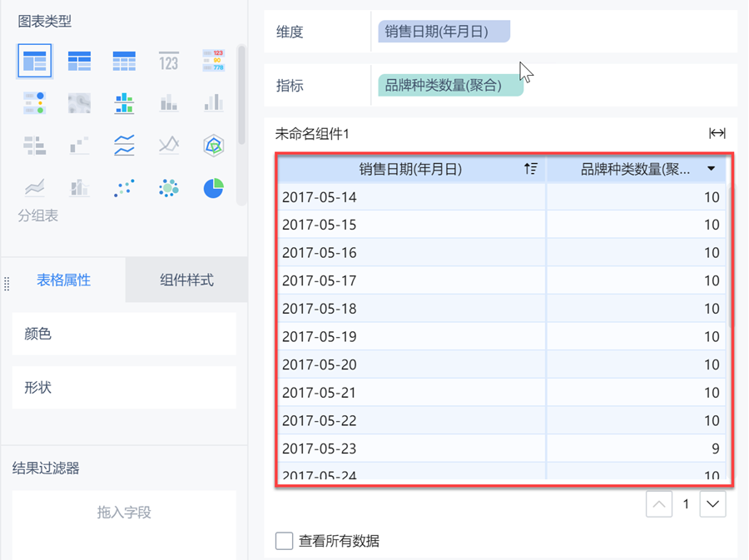The height and width of the screenshot is (560, 749).
Task: Tick the 查看所有数据 checkbox
Action: pos(285,541)
